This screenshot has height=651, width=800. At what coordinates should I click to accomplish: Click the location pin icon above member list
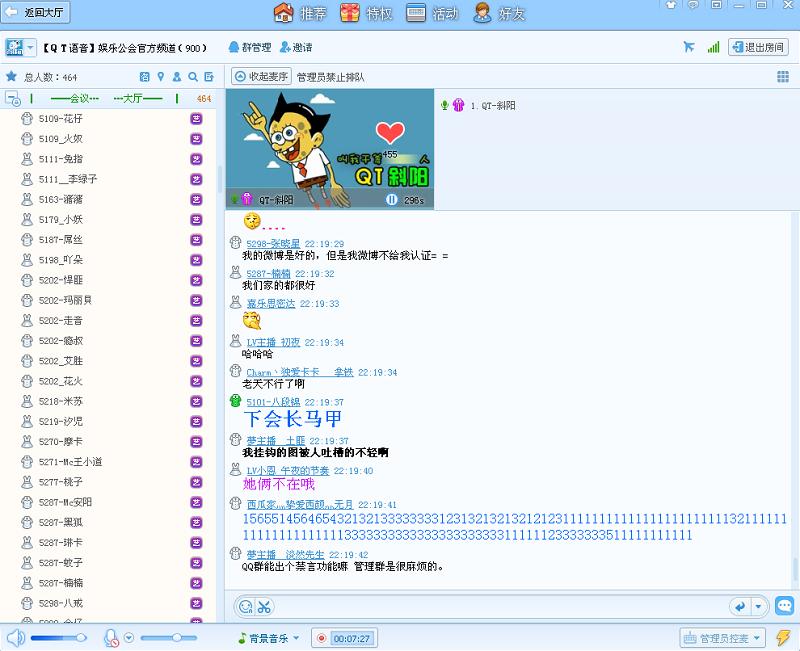(161, 76)
